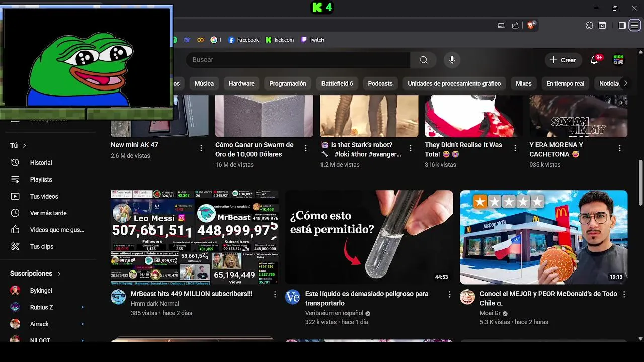Viewport: 644px width, 362px height.
Task: Open options for Y ERA MORENA short
Action: (619, 148)
